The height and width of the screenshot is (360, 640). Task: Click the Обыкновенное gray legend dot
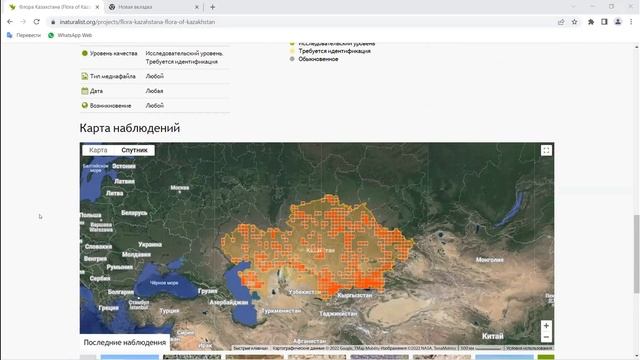point(292,59)
